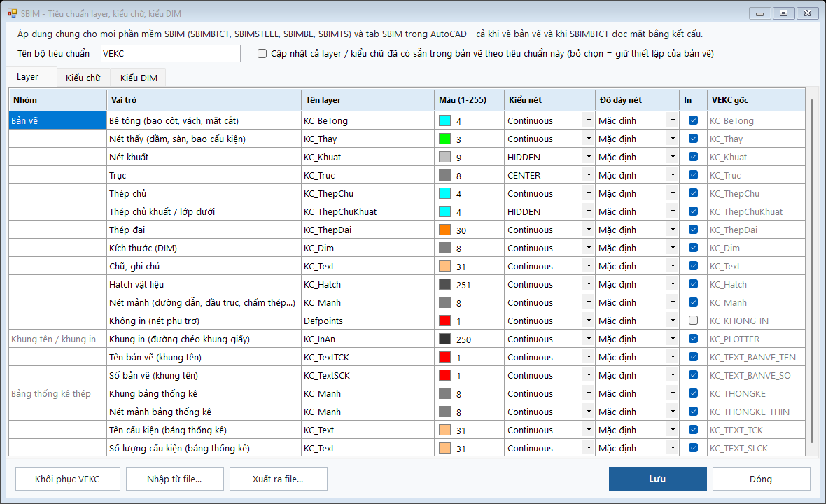Save settings with the Lưu button
The width and height of the screenshot is (826, 504).
657,479
